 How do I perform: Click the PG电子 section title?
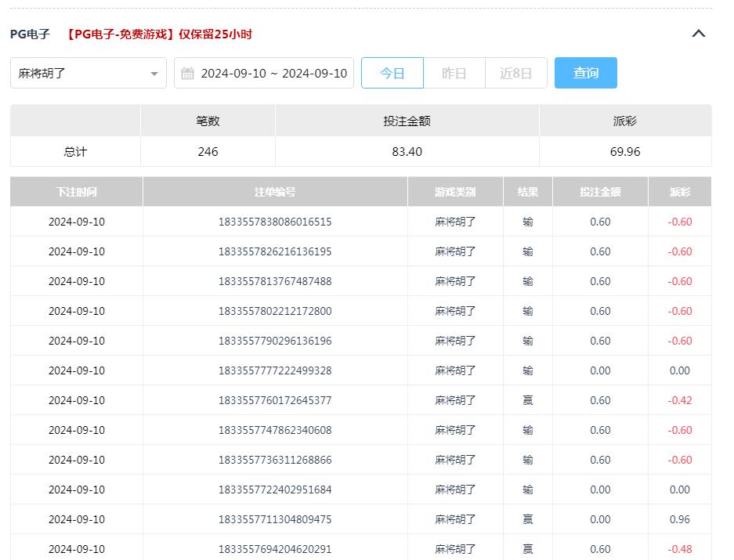[x=29, y=34]
